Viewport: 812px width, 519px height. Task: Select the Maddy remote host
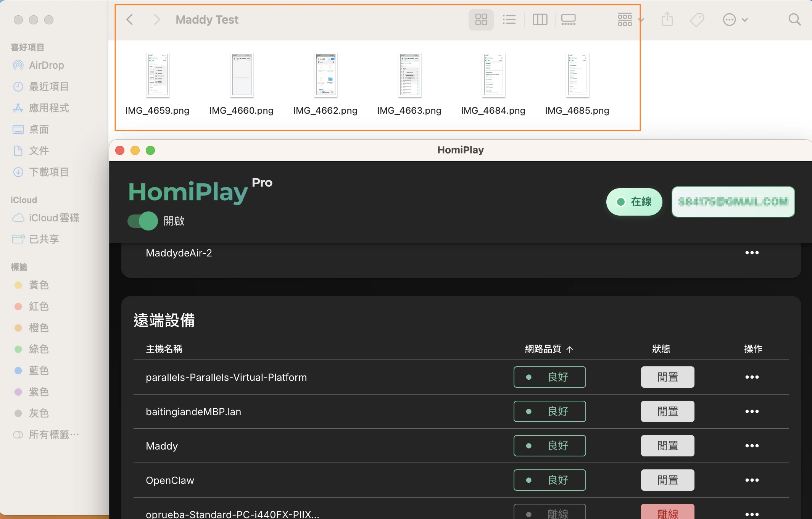click(x=162, y=446)
